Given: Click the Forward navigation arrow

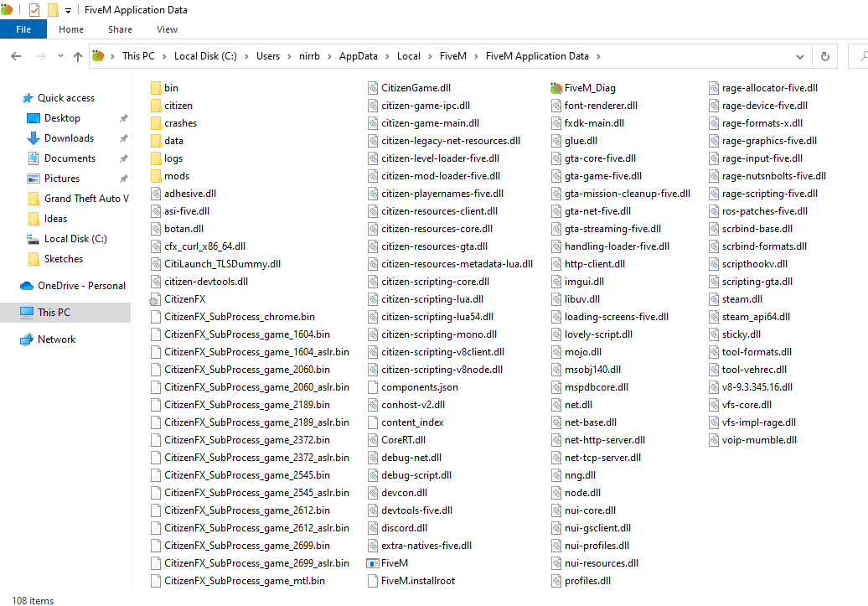Looking at the screenshot, I should point(40,56).
